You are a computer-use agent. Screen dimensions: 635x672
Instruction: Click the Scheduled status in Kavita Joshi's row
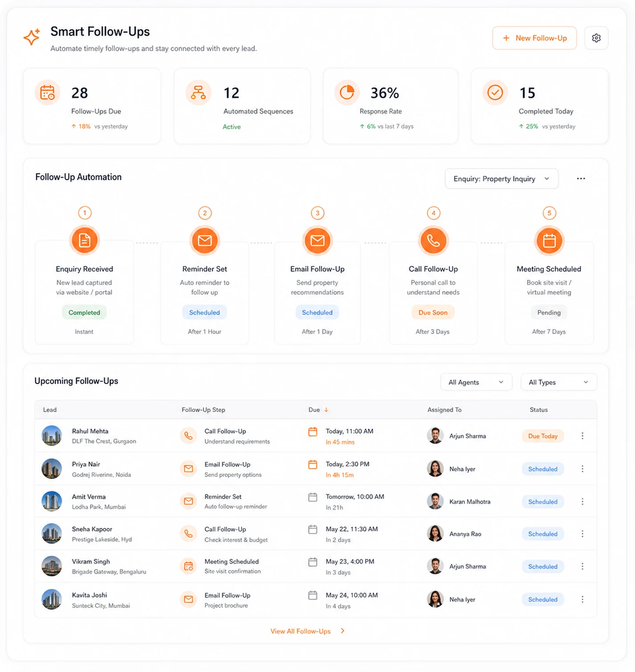coord(543,600)
